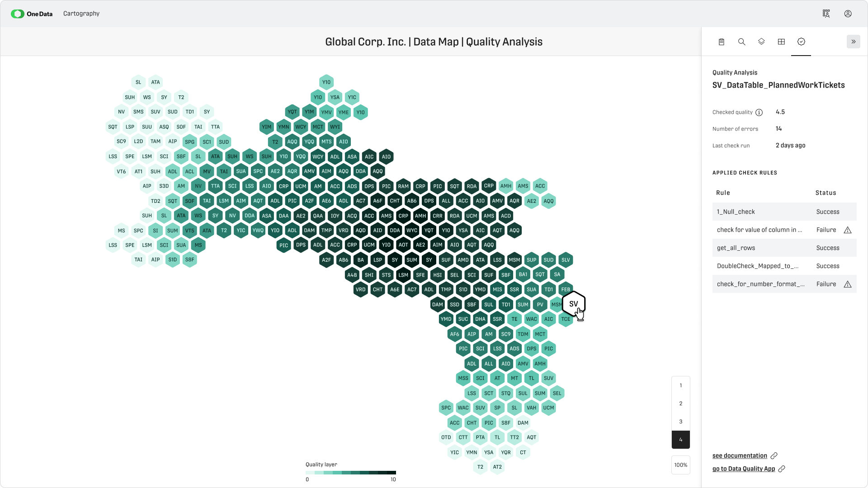
Task: Select the highlighted SV hexagon on the map
Action: pos(573,304)
